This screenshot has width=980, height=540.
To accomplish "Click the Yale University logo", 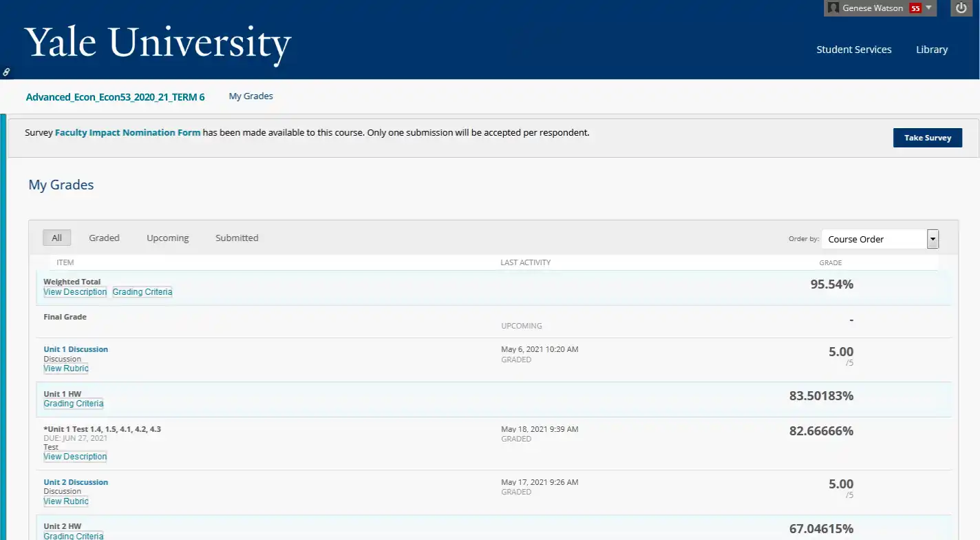I will pyautogui.click(x=158, y=43).
